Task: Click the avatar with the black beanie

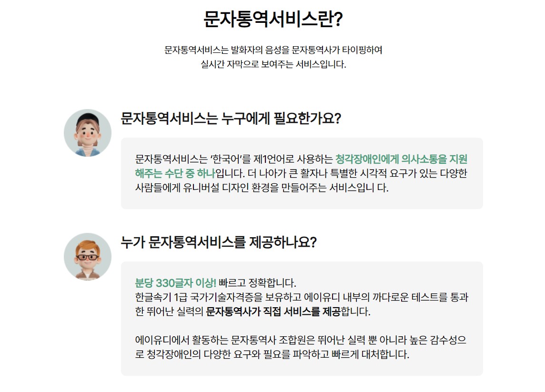Action: pos(88,133)
